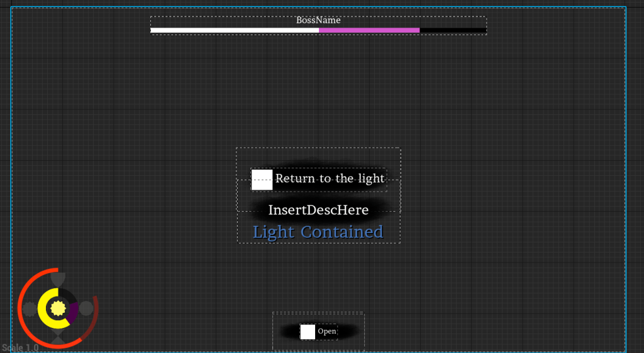Select the gray gear-shaped slot left of wheel

coord(29,308)
